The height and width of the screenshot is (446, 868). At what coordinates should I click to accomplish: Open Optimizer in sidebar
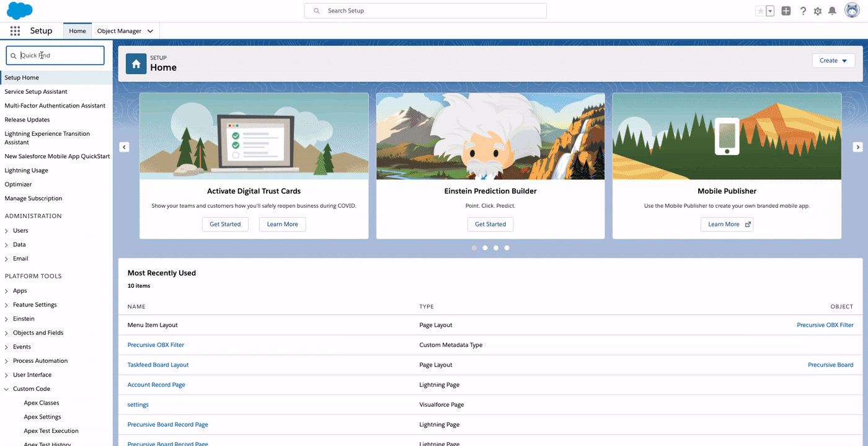point(18,184)
